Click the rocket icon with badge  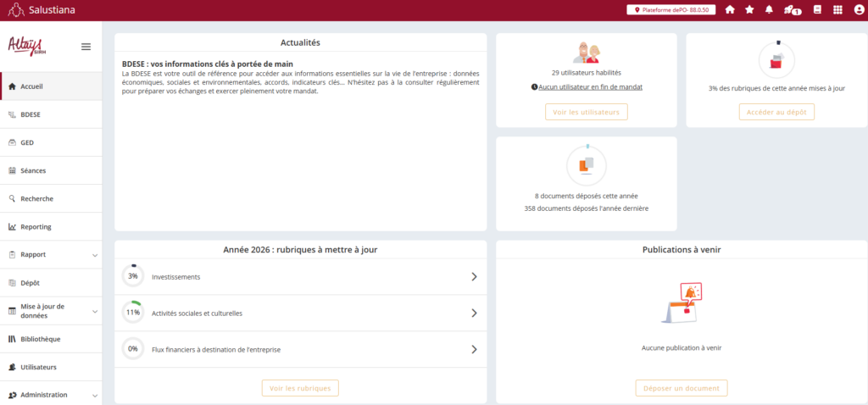point(792,10)
